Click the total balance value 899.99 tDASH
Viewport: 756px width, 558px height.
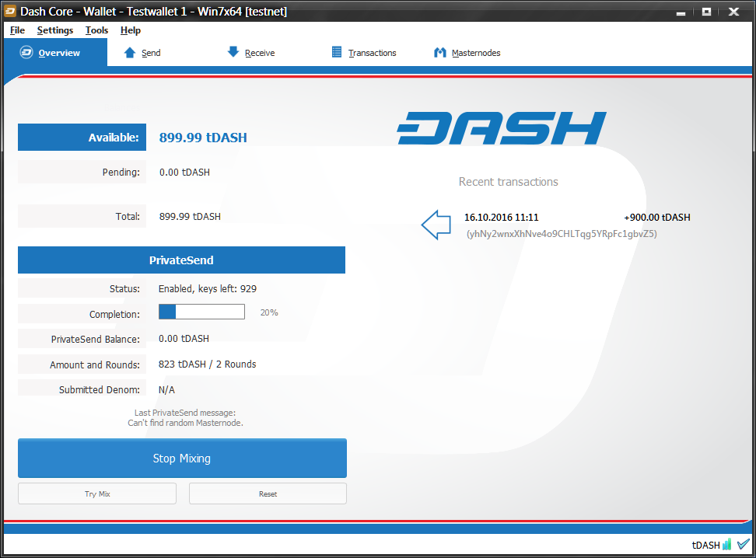(x=190, y=217)
